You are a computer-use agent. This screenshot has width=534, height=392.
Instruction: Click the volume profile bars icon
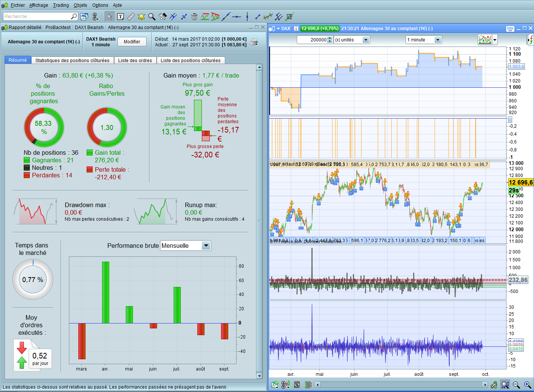pos(308,385)
